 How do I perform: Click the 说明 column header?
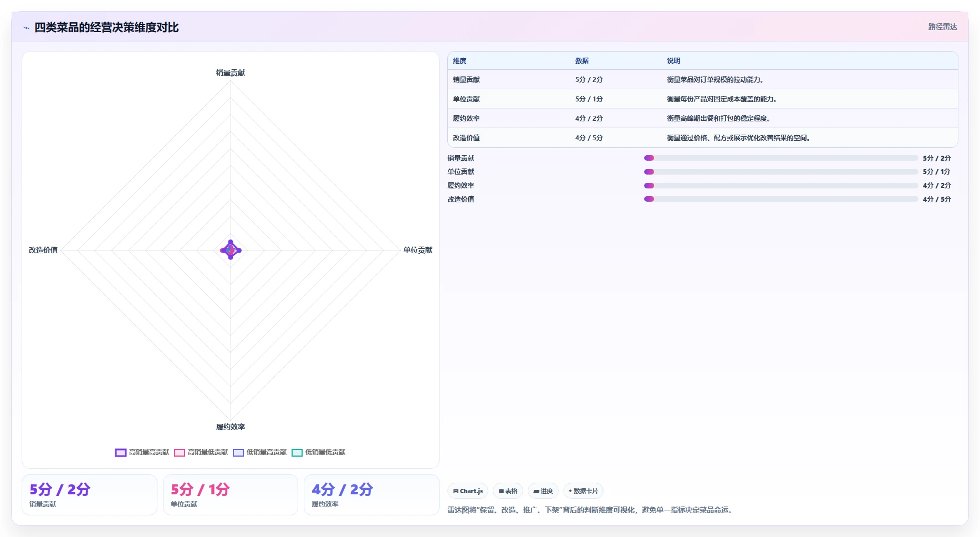673,61
